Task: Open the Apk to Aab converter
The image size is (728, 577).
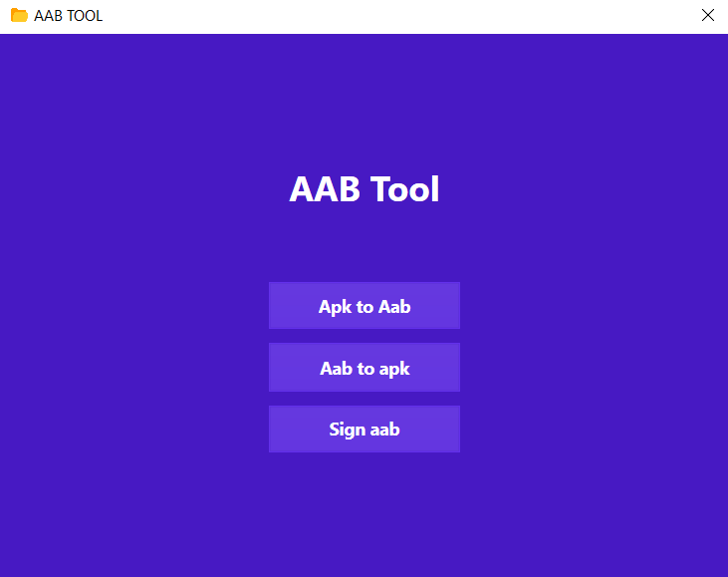Action: pos(364,306)
